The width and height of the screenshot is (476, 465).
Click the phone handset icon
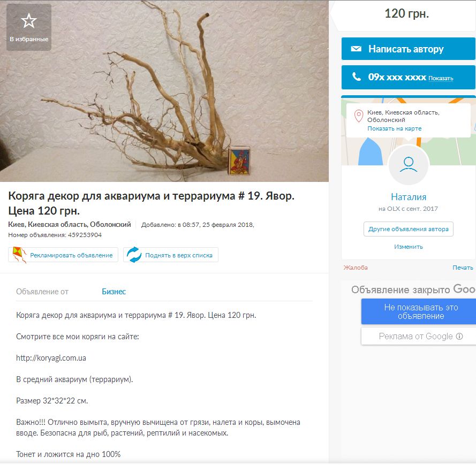[x=357, y=77]
